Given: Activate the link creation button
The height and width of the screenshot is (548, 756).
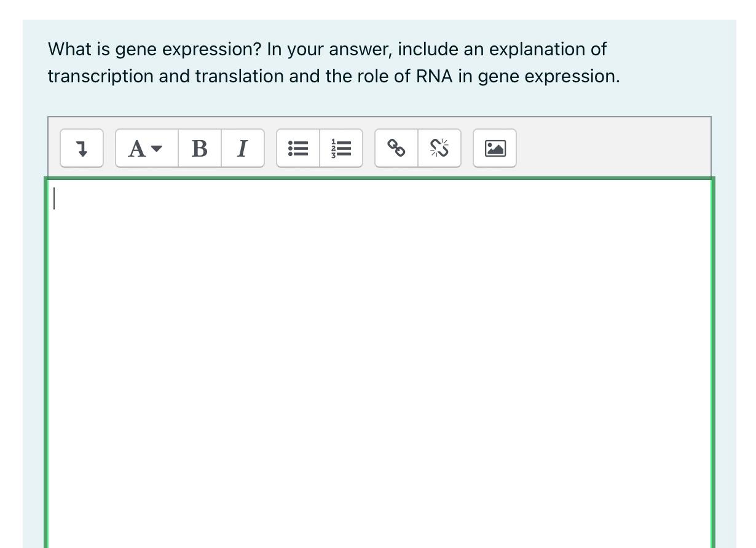Looking at the screenshot, I should [x=396, y=148].
